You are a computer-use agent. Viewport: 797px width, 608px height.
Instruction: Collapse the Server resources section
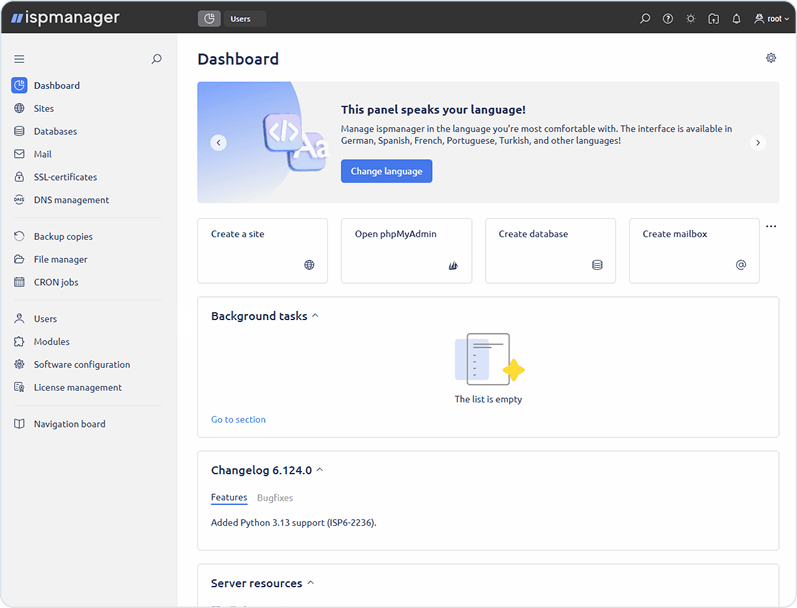(311, 583)
